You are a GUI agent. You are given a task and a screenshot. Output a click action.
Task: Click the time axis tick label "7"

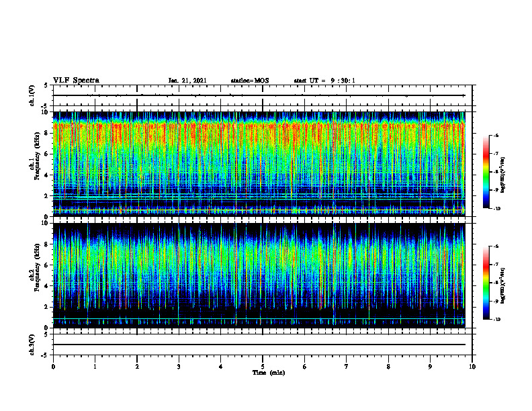point(347,367)
